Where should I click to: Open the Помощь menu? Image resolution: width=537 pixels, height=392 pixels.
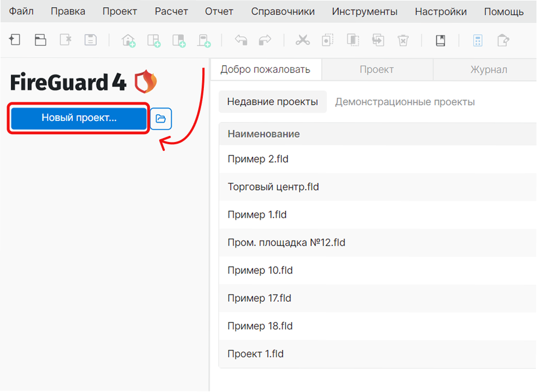504,11
